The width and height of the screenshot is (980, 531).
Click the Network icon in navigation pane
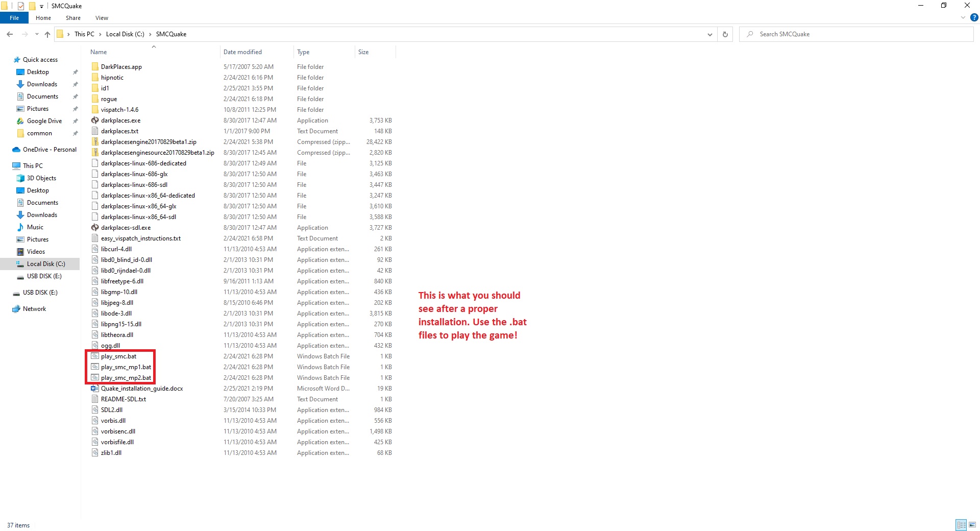click(16, 309)
